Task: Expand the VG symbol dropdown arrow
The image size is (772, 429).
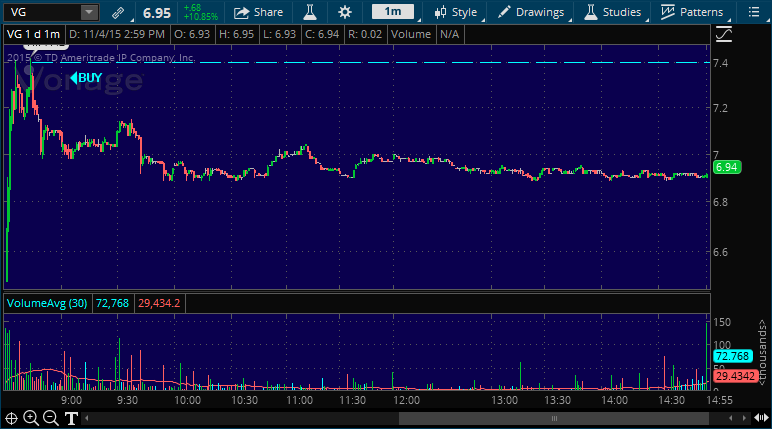Action: [89, 12]
